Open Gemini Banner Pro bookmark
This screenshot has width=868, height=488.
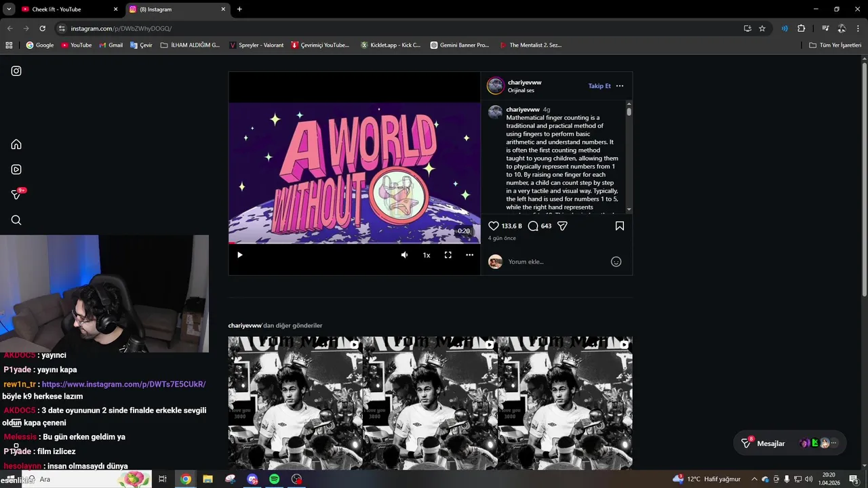[x=459, y=45]
